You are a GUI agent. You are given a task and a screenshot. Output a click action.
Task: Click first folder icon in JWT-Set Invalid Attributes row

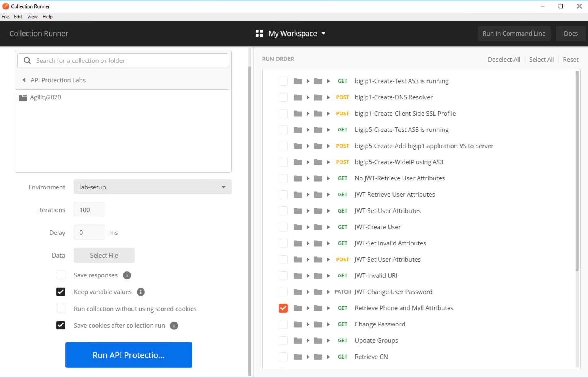pyautogui.click(x=298, y=243)
